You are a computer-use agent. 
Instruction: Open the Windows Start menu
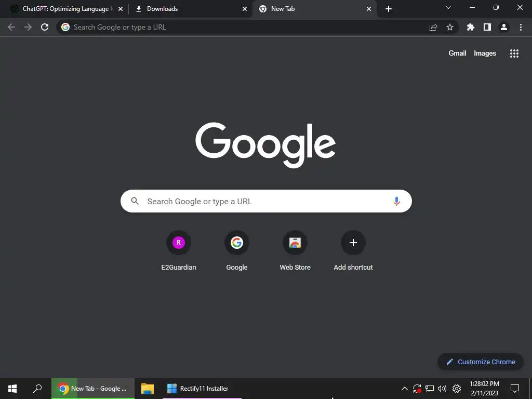12,389
